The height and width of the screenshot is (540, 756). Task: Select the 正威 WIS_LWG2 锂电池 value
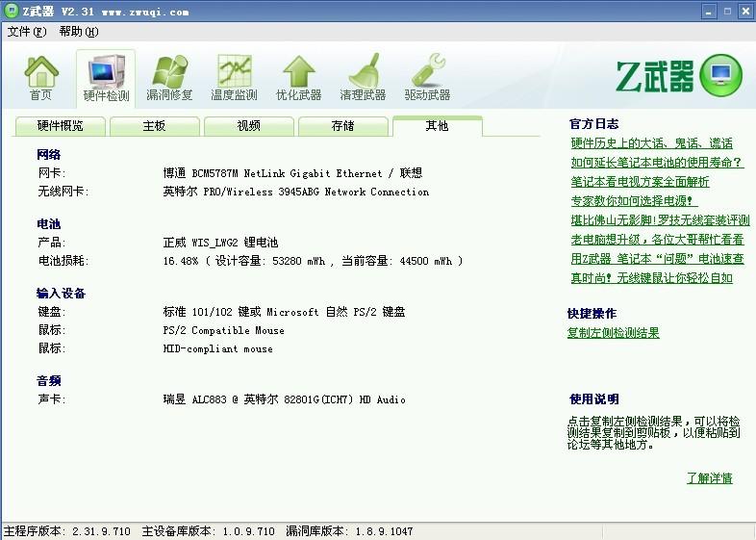click(220, 243)
